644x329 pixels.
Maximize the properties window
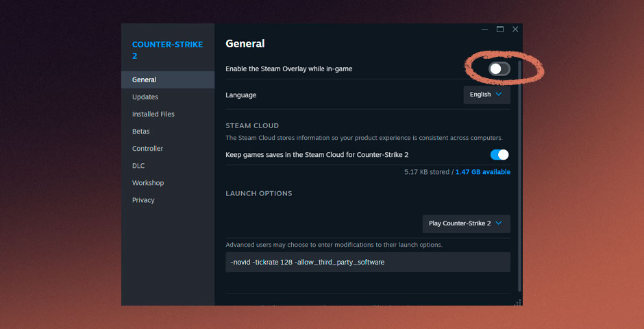coord(500,29)
